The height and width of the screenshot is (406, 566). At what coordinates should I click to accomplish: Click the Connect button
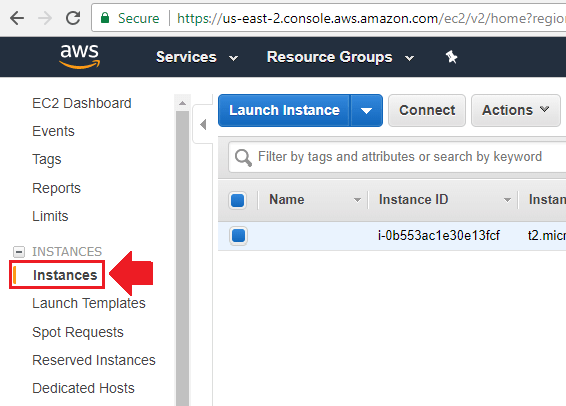[x=427, y=110]
